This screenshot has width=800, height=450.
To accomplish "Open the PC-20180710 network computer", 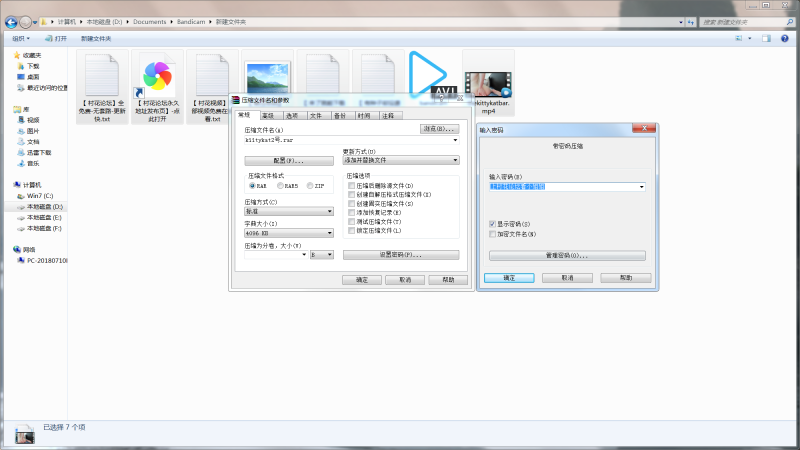I will [42, 260].
